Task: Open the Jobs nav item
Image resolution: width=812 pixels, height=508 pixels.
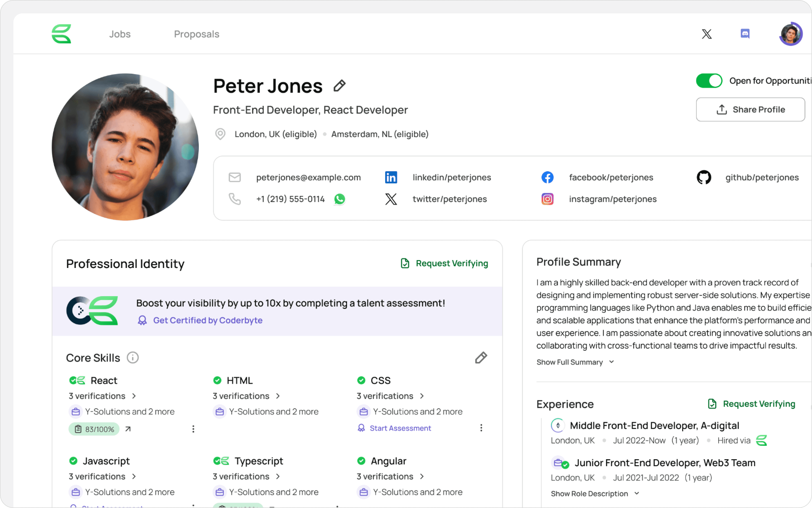Action: click(x=120, y=34)
